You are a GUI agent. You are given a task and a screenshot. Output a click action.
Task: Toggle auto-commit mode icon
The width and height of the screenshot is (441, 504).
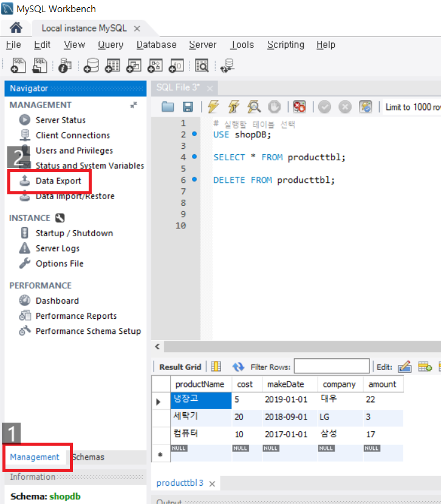[366, 107]
